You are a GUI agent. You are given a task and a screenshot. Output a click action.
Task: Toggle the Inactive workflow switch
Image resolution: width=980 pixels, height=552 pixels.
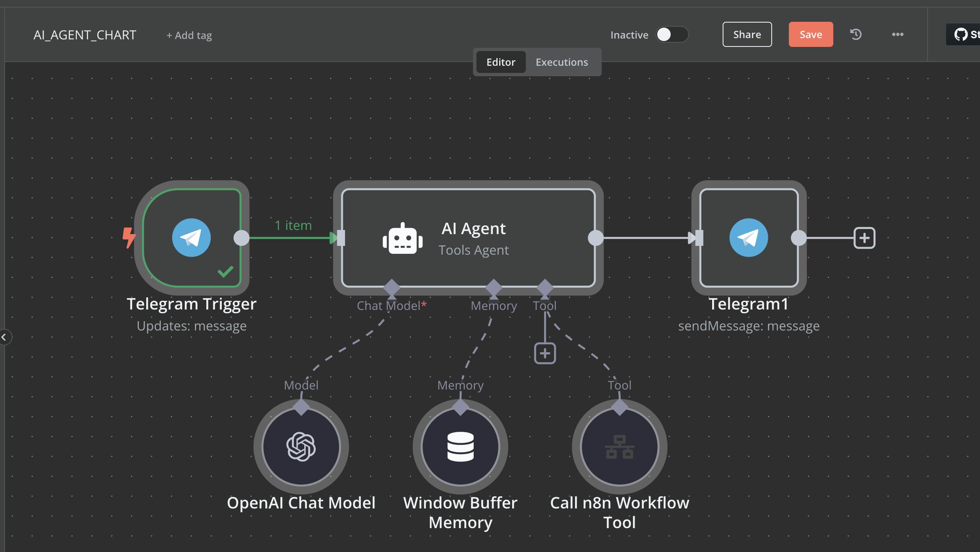(x=672, y=34)
